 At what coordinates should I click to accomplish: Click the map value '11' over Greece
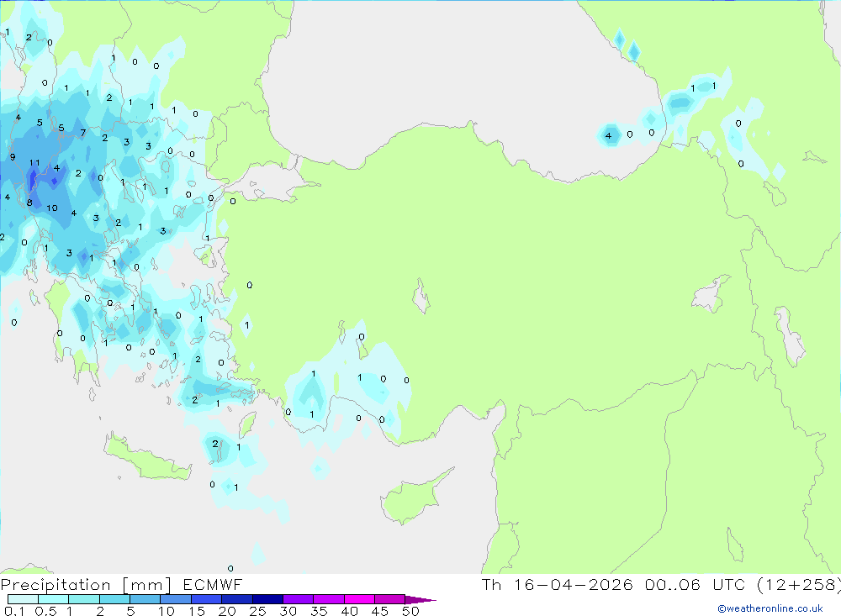tap(34, 163)
